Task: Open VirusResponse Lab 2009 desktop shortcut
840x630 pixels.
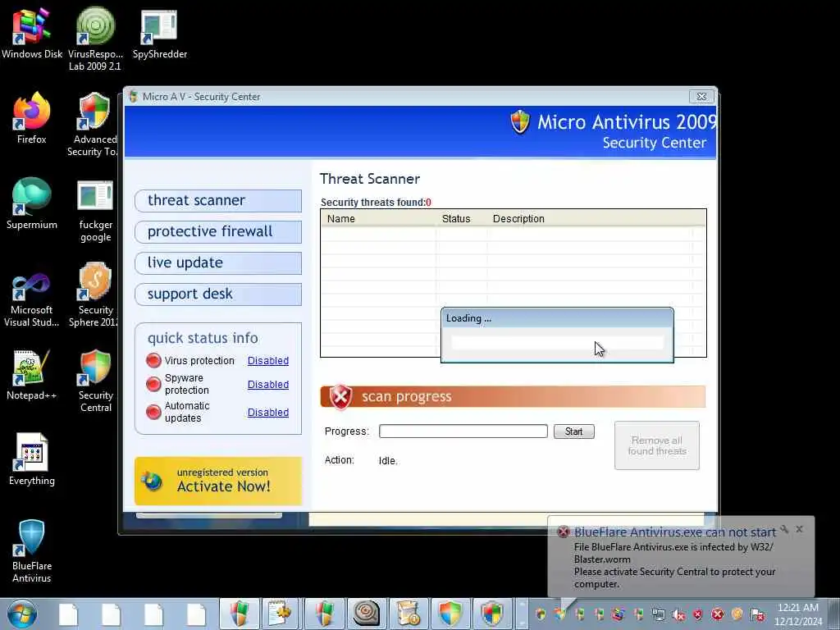Action: (x=95, y=39)
